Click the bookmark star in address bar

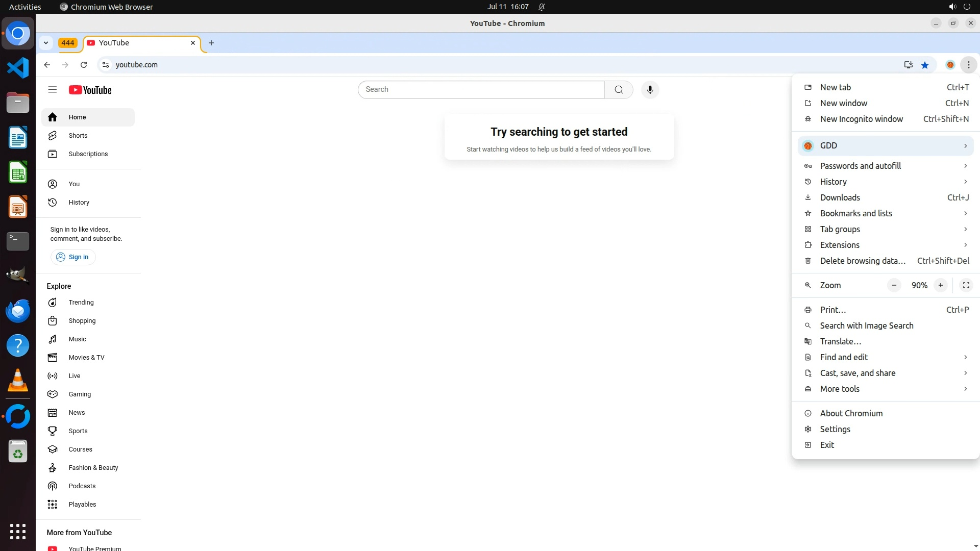[925, 65]
